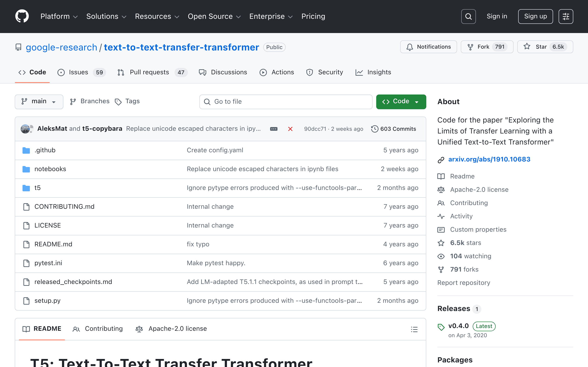Expand the main branch selector
The height and width of the screenshot is (367, 588).
(39, 101)
